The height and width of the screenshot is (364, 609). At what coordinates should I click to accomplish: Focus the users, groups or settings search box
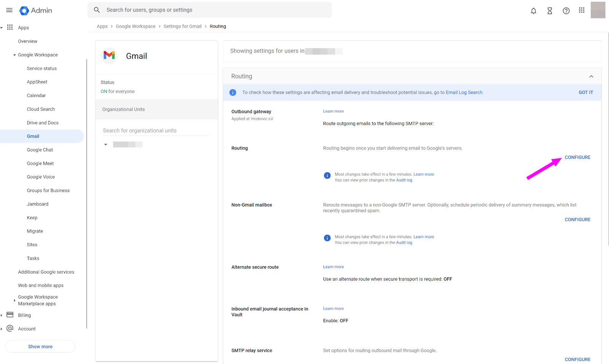point(210,10)
